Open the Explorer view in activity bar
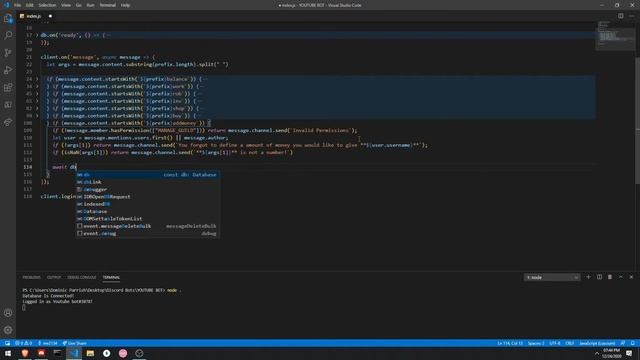The width and height of the screenshot is (640, 360). pos(8,18)
